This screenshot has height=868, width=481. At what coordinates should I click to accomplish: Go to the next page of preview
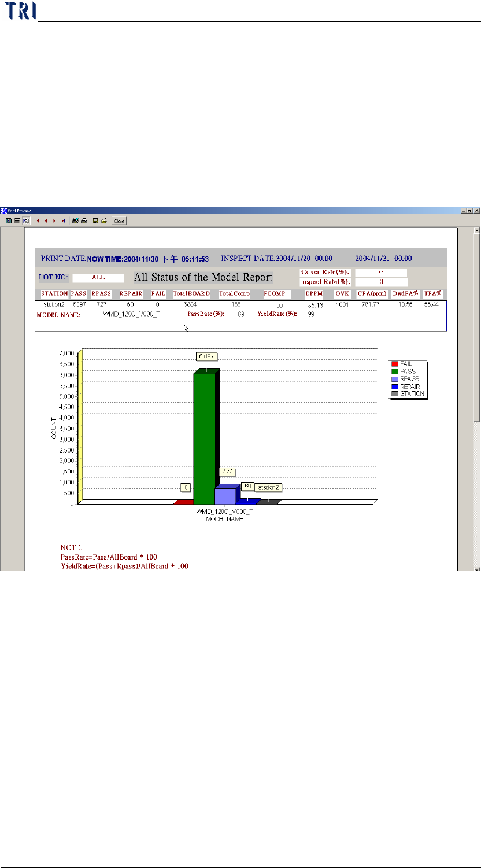point(54,221)
